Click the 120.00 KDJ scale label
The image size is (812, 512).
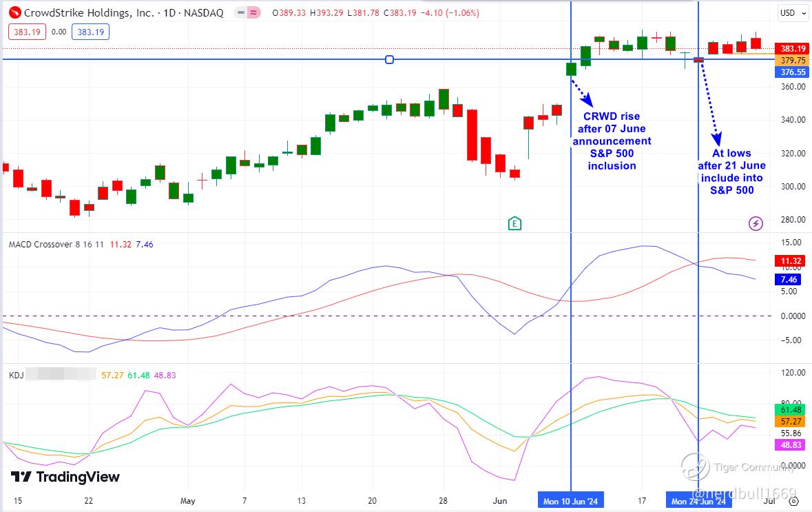tap(793, 373)
